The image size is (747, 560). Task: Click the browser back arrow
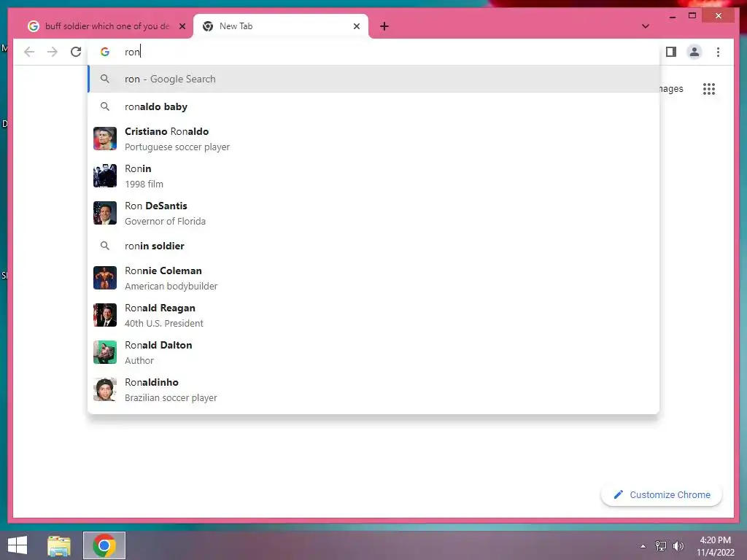tap(29, 52)
